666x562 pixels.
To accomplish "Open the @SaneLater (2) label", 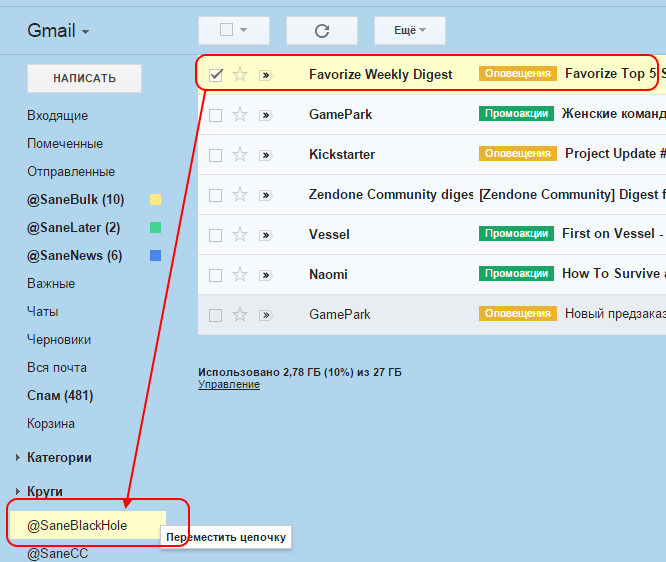I will [73, 228].
